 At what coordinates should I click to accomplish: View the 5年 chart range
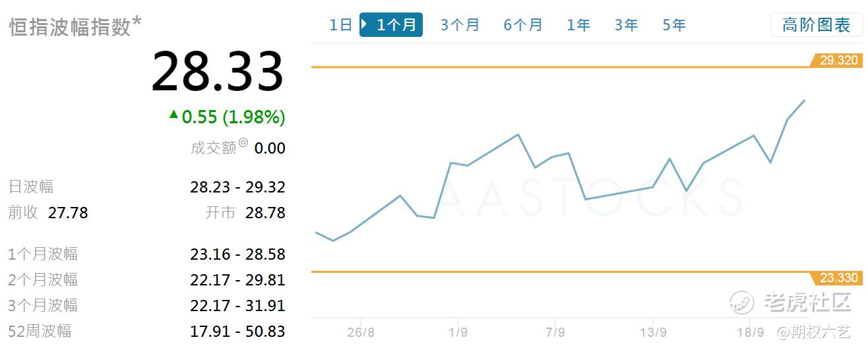coord(674,25)
